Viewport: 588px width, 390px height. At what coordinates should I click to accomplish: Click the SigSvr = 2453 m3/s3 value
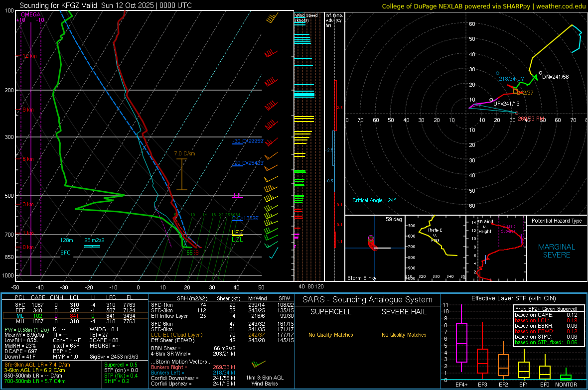(x=114, y=356)
